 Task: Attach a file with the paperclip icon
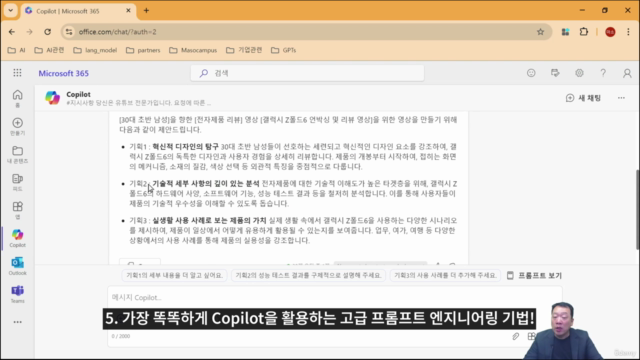coord(516,336)
